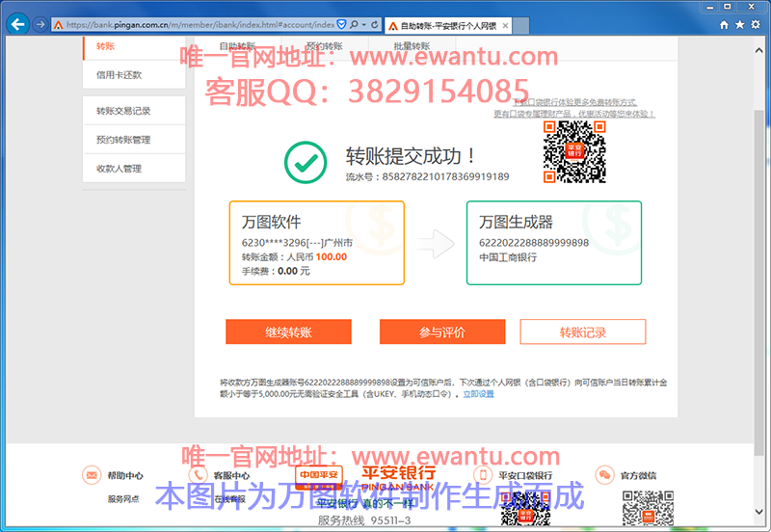
Task: Open Favorites star icon
Action: [x=739, y=25]
